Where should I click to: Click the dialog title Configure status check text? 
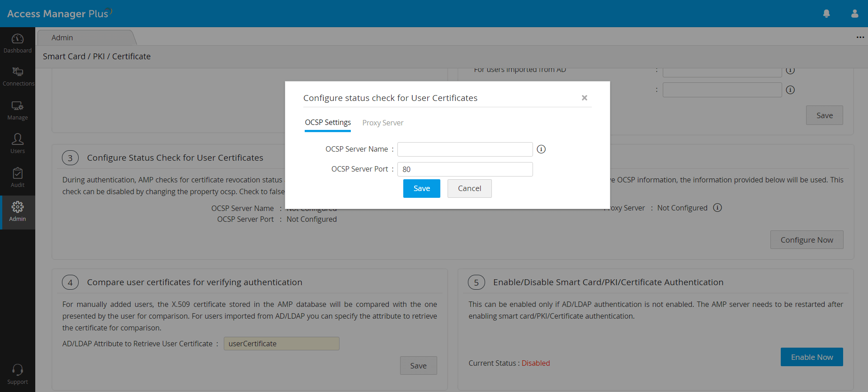tap(390, 98)
